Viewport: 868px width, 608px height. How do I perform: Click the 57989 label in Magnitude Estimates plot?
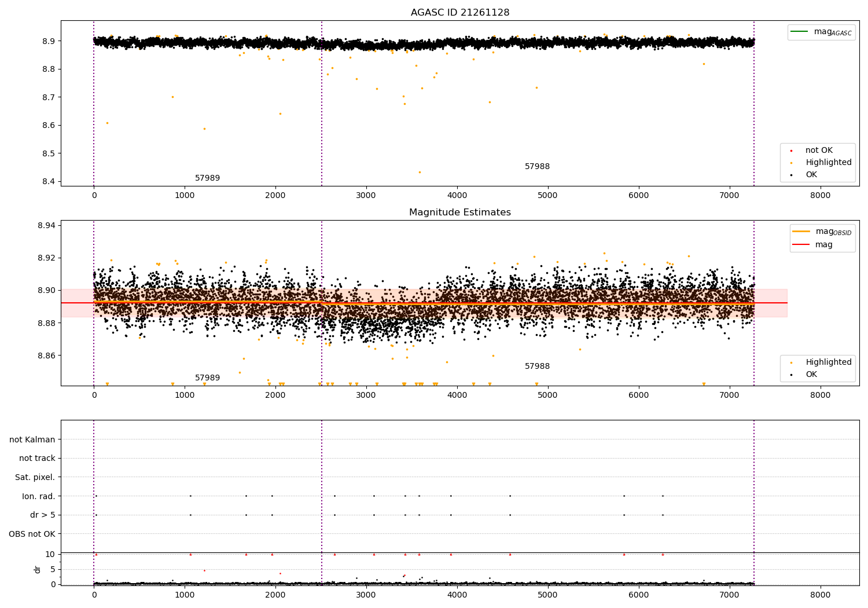click(x=208, y=378)
